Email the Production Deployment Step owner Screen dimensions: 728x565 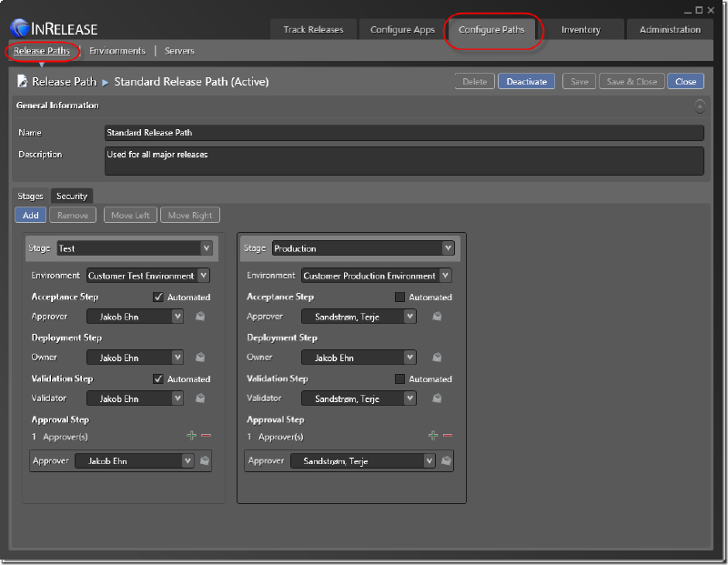(437, 357)
